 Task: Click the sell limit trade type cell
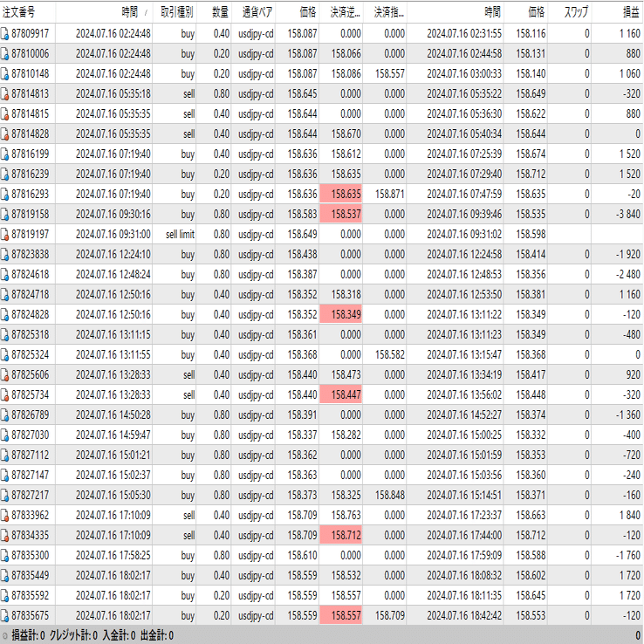click(180, 235)
